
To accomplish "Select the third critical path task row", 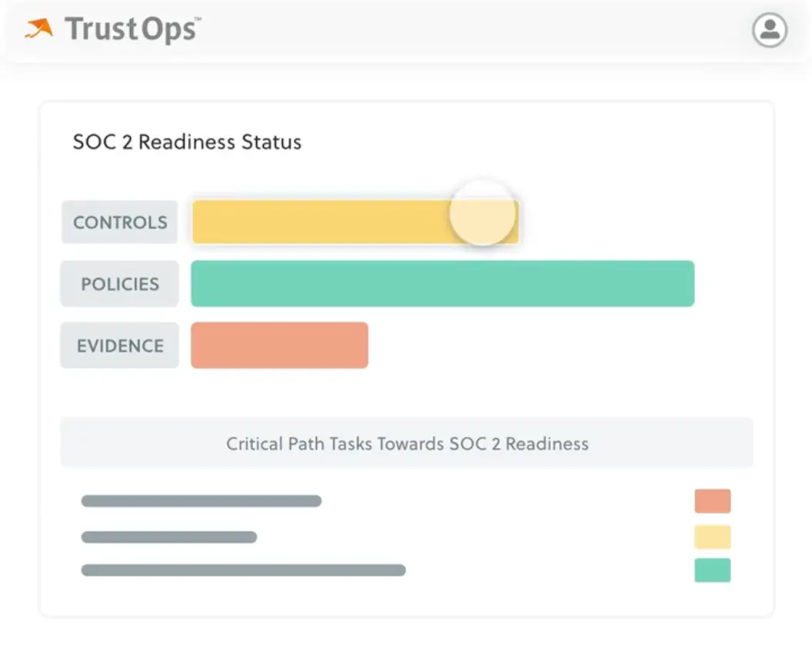I will (244, 570).
